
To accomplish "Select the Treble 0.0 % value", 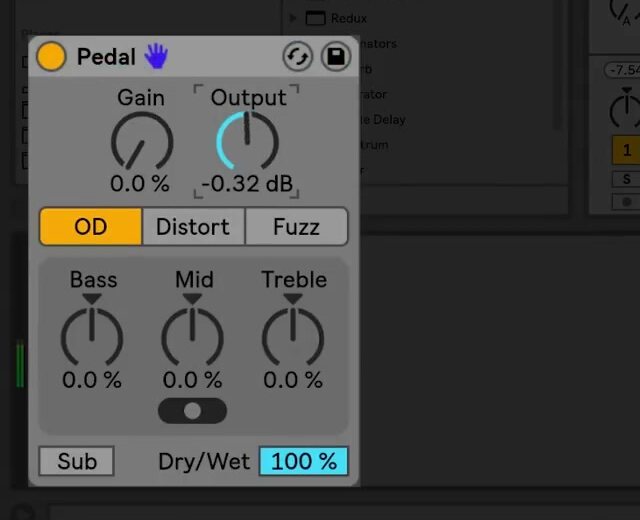I will pos(293,380).
